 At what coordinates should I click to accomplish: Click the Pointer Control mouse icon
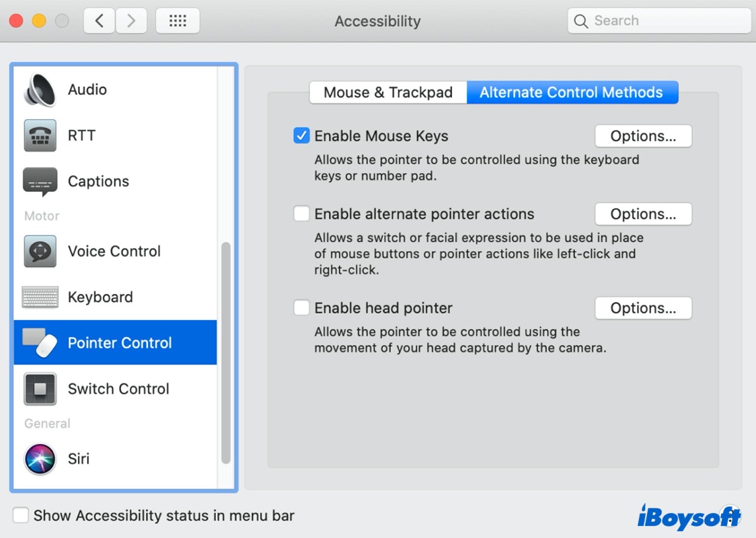pyautogui.click(x=40, y=343)
